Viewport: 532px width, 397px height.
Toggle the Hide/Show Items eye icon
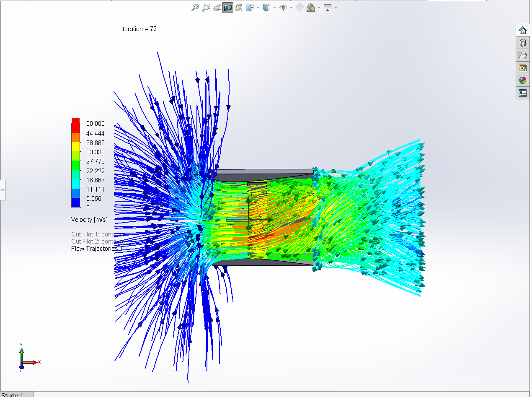coord(283,8)
